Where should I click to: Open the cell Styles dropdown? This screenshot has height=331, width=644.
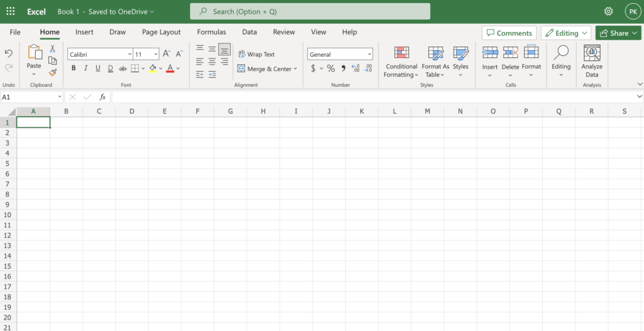click(x=460, y=62)
